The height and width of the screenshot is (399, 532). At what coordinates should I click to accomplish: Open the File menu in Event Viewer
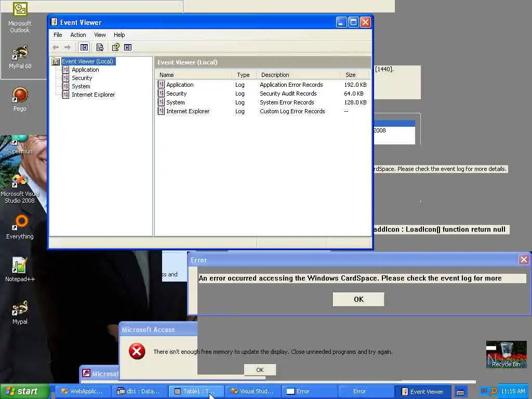[58, 35]
